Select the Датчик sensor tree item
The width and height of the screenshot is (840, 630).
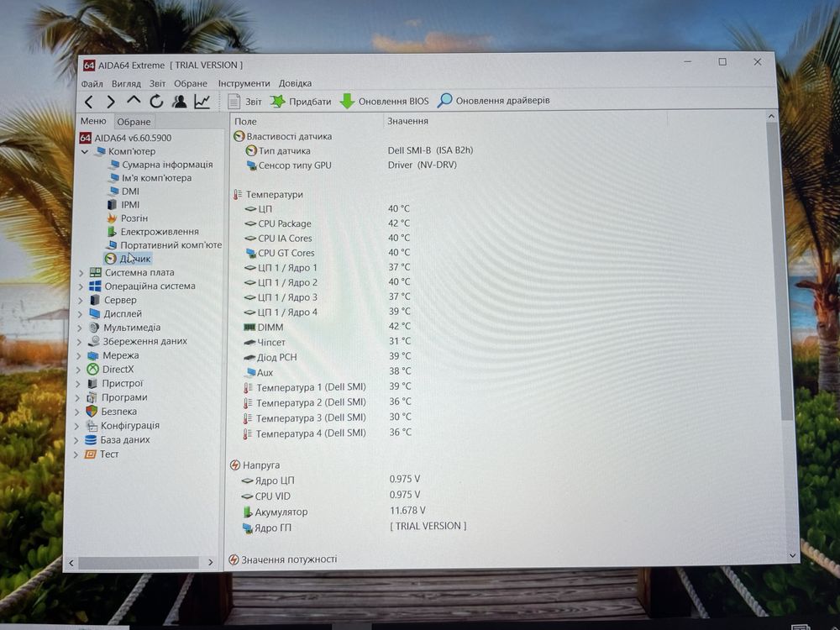click(x=128, y=259)
